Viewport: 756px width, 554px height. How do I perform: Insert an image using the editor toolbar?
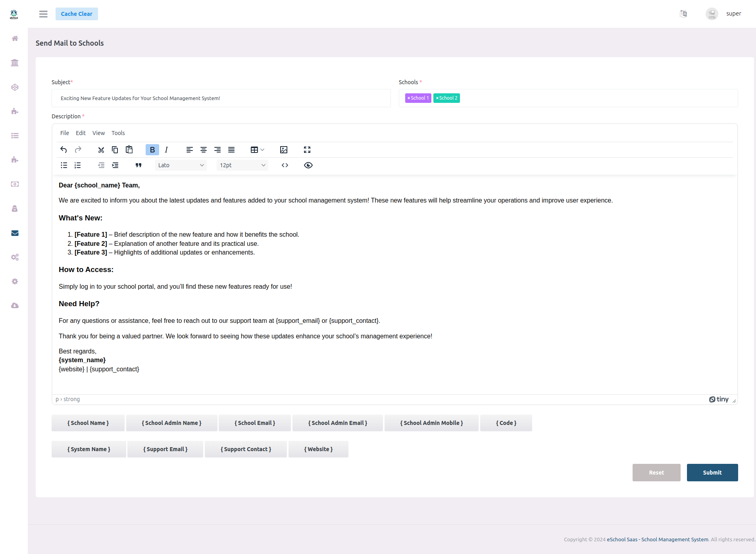[283, 150]
